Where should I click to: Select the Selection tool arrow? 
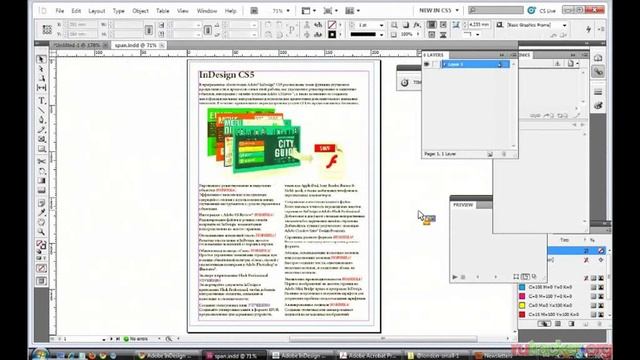(41, 60)
